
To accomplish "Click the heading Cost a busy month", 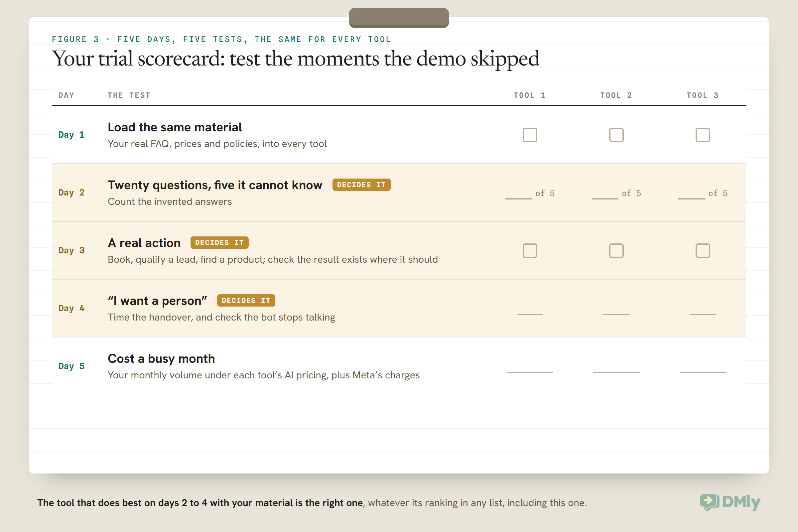I will tap(162, 359).
